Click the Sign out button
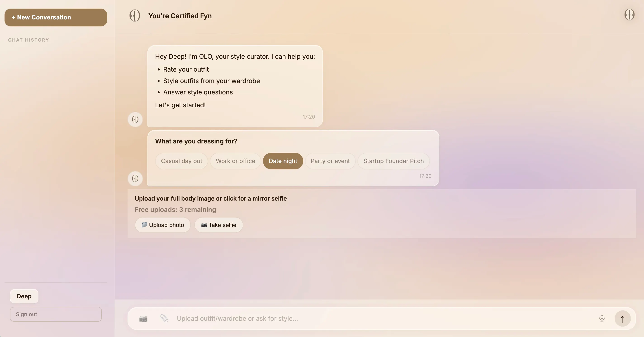 pos(56,314)
